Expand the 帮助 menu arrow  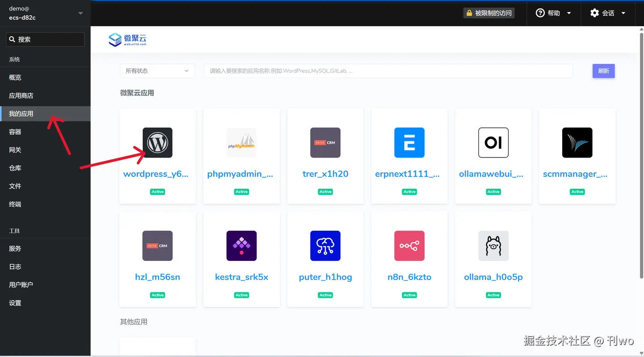(x=569, y=13)
